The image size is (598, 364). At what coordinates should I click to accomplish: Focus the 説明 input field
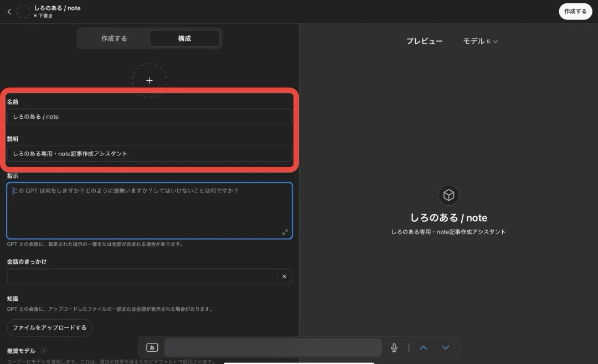pyautogui.click(x=149, y=154)
